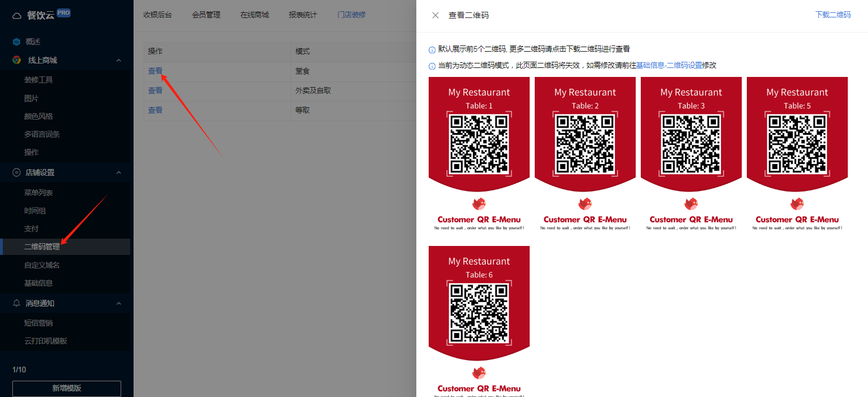Screen dimensions: 868x397
Task: Open 多语言词条 in the sidebar
Action: pos(42,134)
